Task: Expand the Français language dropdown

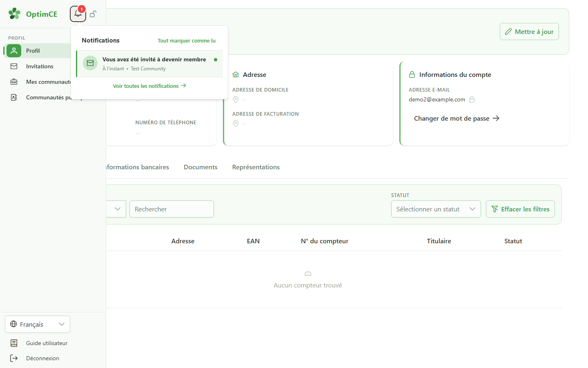Action: tap(38, 324)
